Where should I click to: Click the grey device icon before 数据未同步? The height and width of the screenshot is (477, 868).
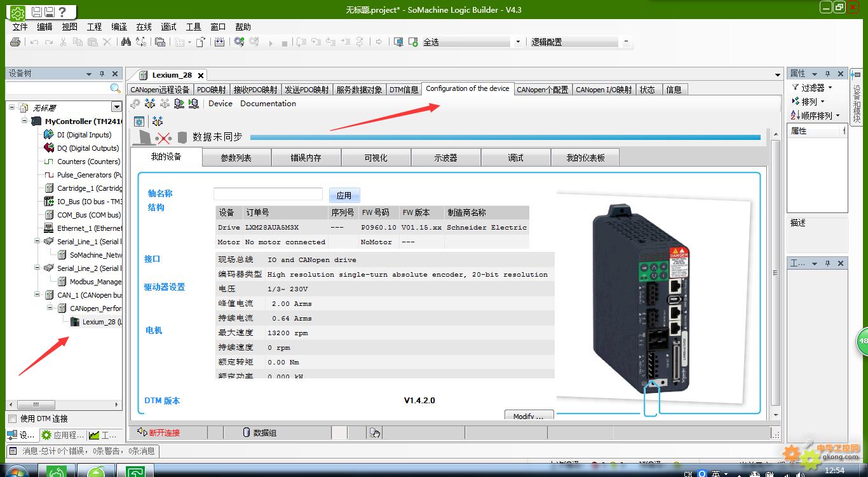click(182, 137)
